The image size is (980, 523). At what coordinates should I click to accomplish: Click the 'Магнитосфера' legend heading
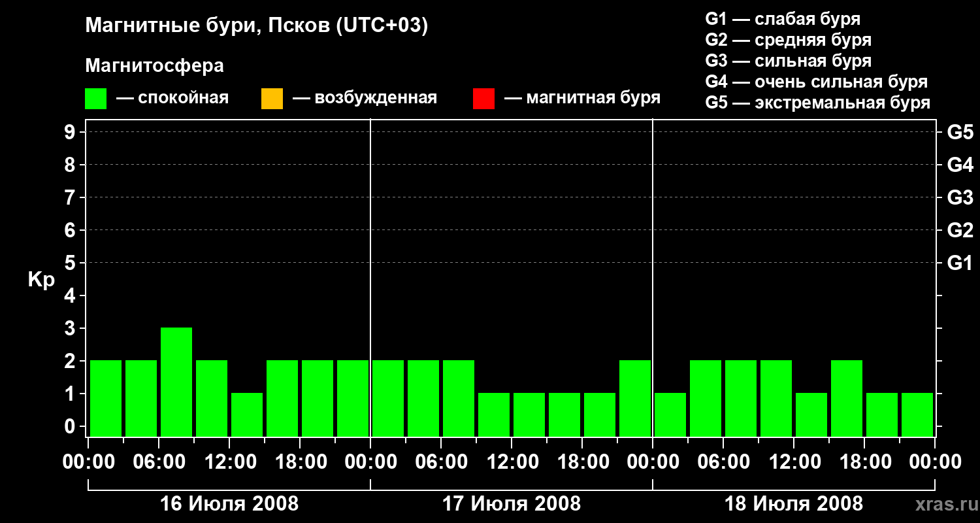pyautogui.click(x=154, y=66)
